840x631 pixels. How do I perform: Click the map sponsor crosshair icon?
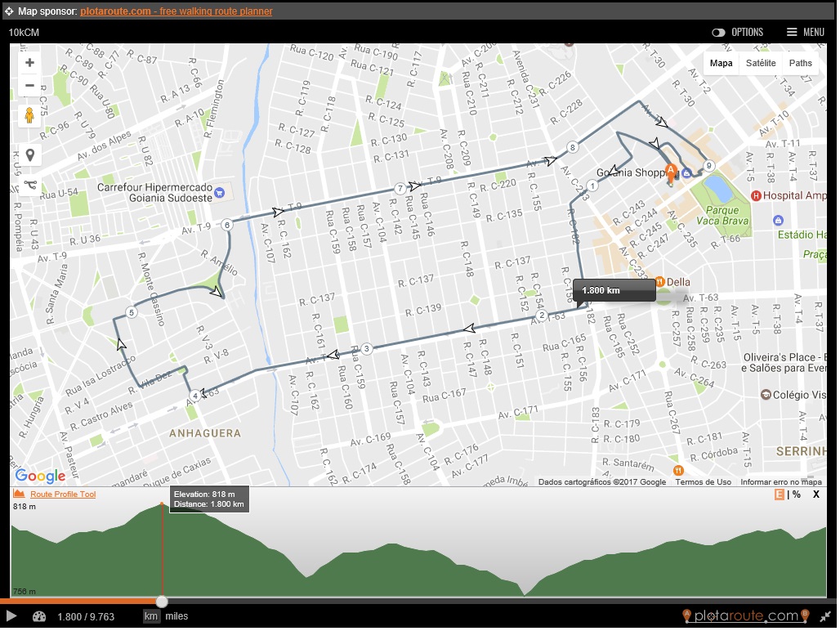click(x=9, y=11)
